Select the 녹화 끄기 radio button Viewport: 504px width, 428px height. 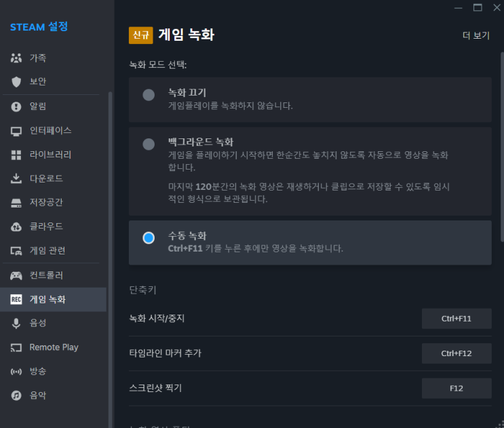149,95
